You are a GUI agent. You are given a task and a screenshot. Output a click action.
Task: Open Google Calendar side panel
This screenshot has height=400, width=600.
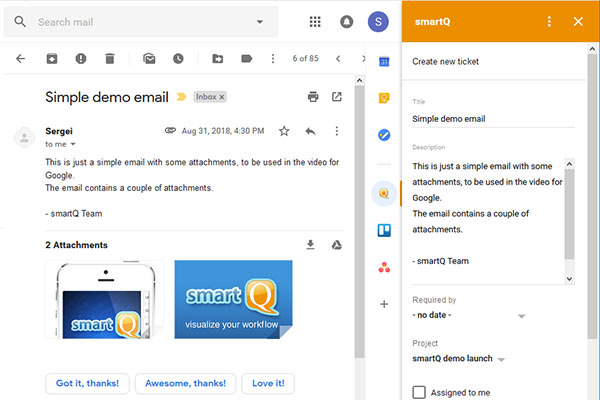pyautogui.click(x=384, y=61)
